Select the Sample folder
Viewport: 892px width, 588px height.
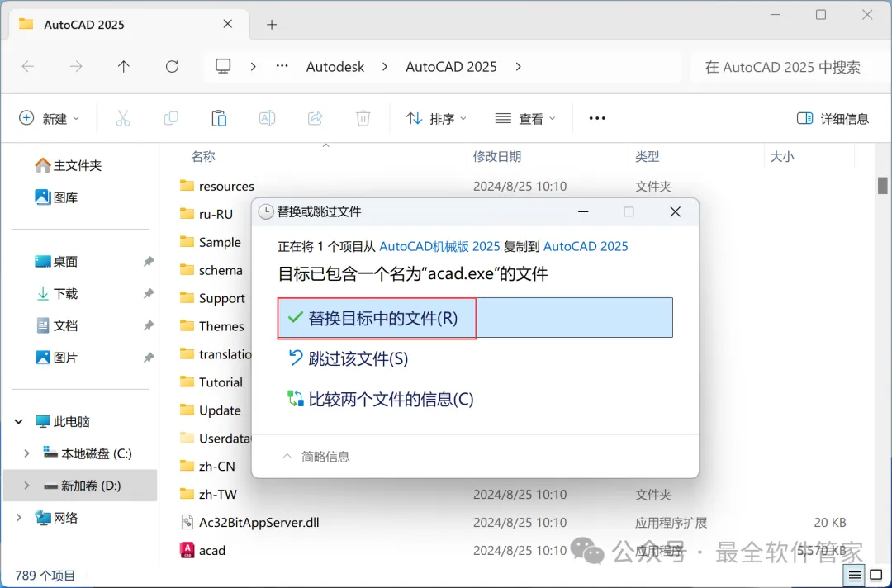[210, 242]
